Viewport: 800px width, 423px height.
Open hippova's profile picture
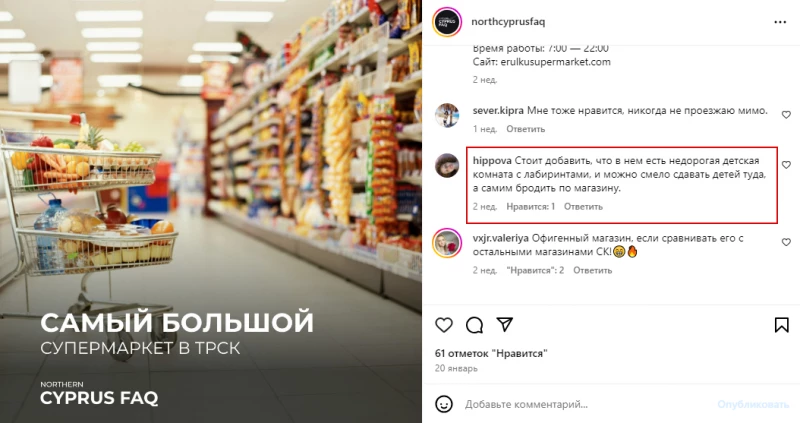[x=447, y=165]
